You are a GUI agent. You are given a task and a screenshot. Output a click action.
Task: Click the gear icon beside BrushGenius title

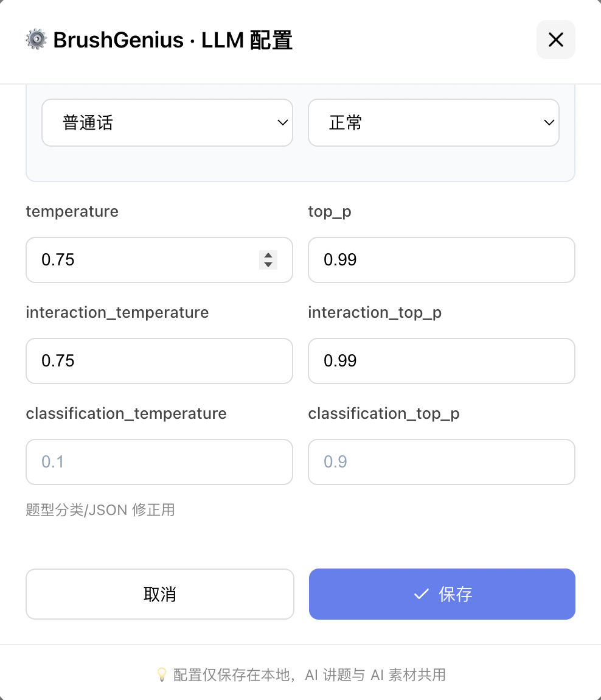point(36,40)
